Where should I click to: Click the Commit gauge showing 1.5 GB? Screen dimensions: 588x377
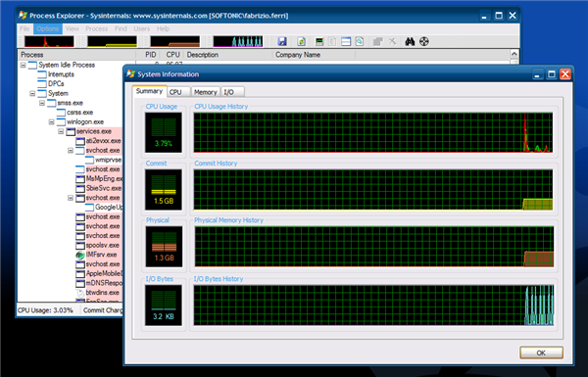pyautogui.click(x=164, y=189)
